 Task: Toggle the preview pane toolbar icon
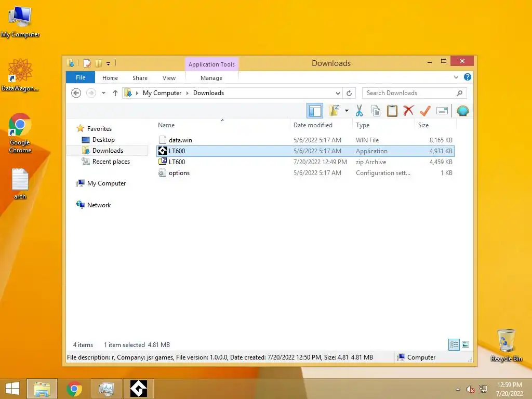pyautogui.click(x=314, y=111)
